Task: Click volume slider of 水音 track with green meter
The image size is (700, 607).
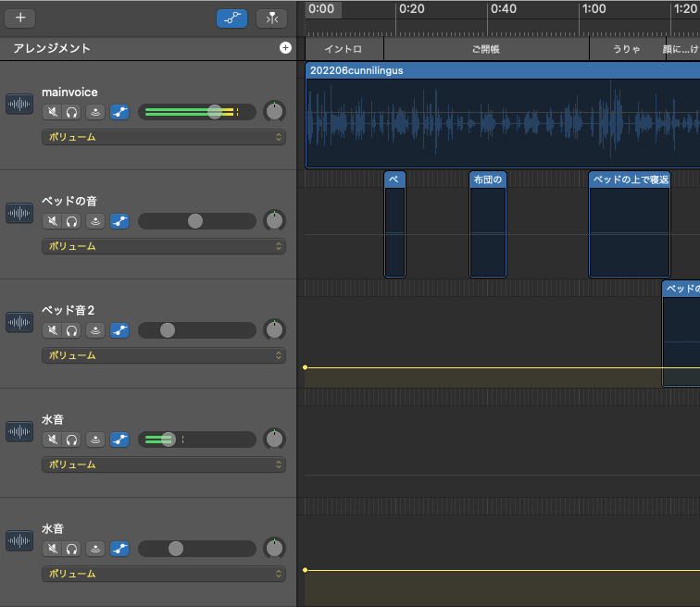Action: coord(197,440)
